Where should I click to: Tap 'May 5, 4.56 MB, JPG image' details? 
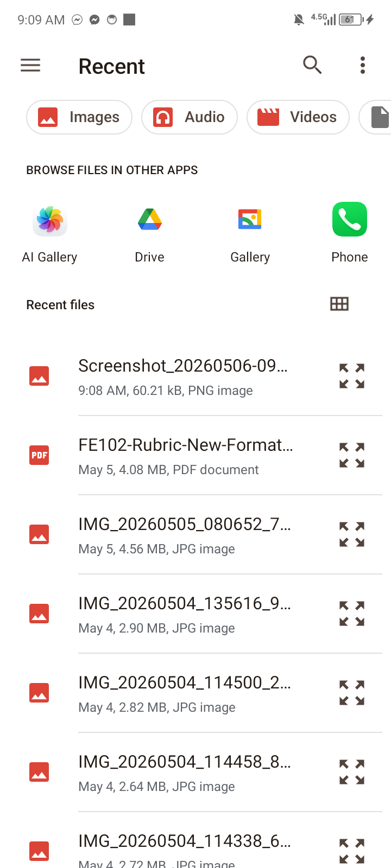pos(157,549)
